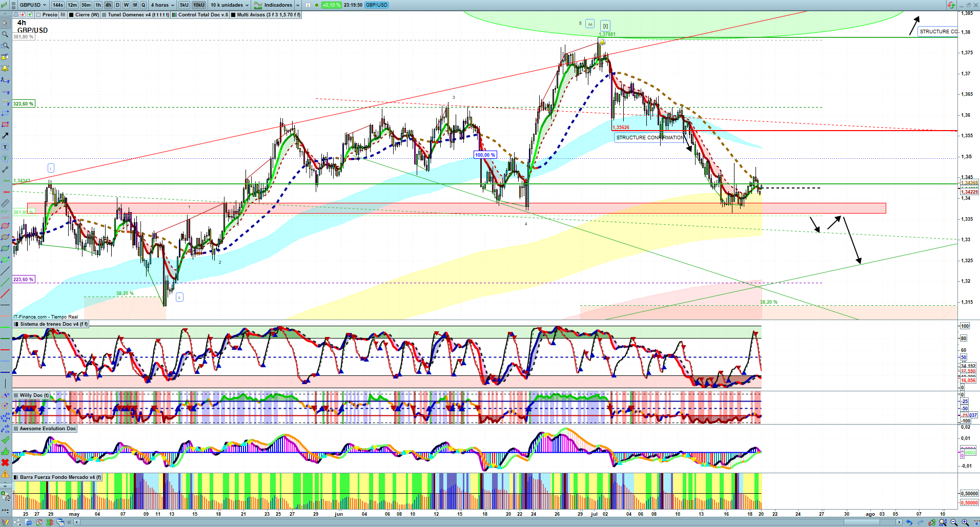Screen dimensions: 980x527
Task: Click the red X delete icon
Action: coord(5,462)
